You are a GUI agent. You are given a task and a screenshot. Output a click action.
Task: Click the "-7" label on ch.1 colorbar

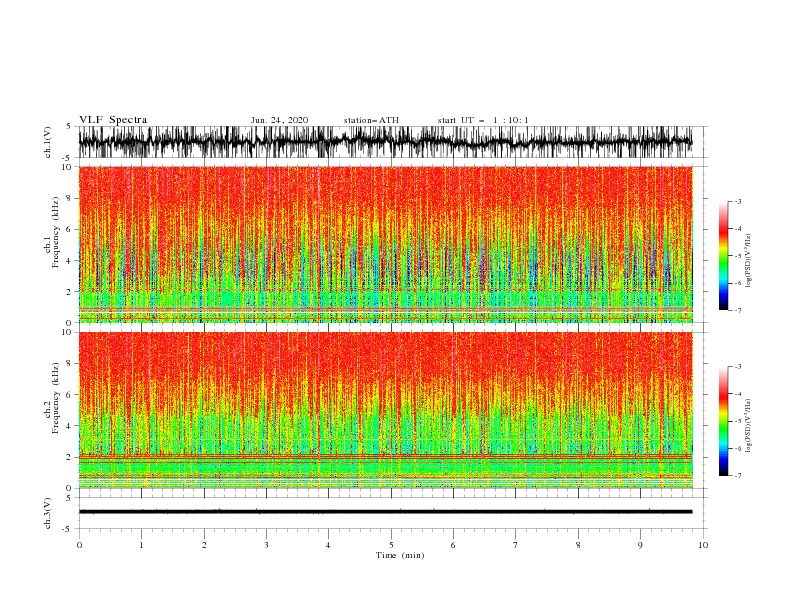[x=738, y=310]
